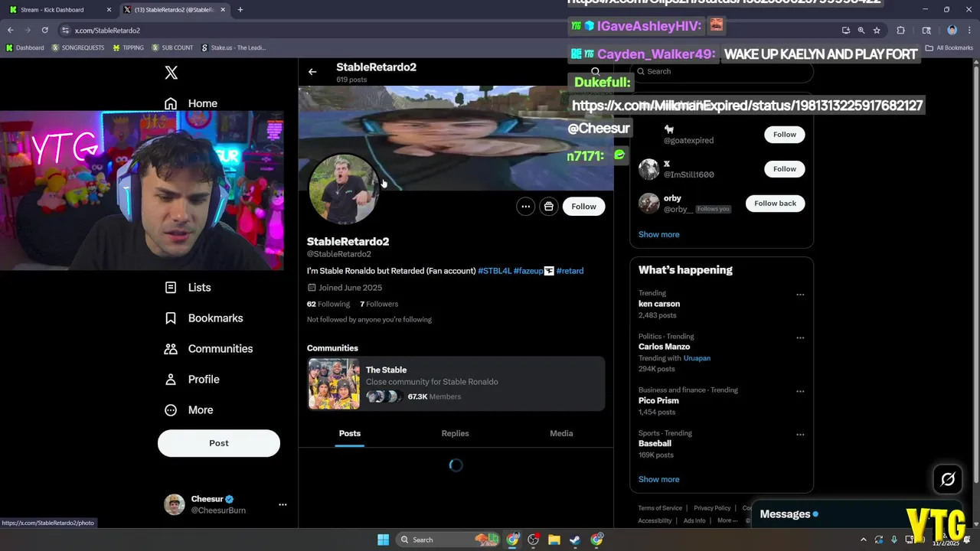Follow @goatexpired suggestion
Image resolution: width=980 pixels, height=551 pixels.
(x=785, y=135)
